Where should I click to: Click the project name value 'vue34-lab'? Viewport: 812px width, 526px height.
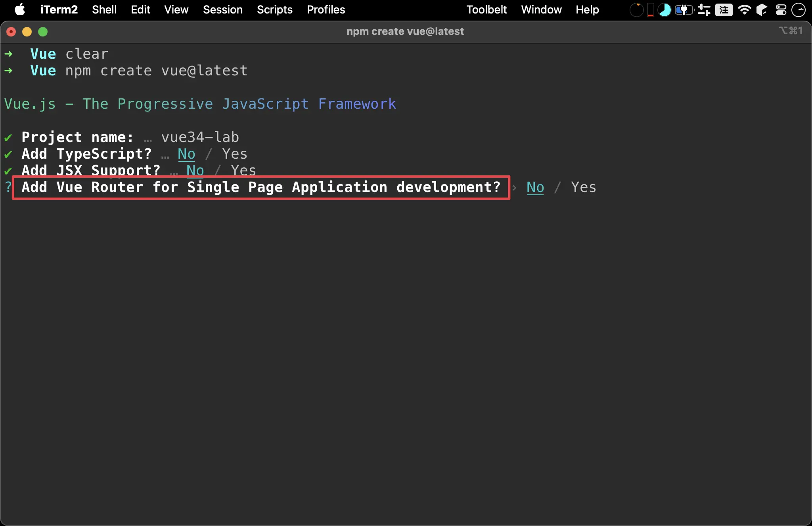200,137
